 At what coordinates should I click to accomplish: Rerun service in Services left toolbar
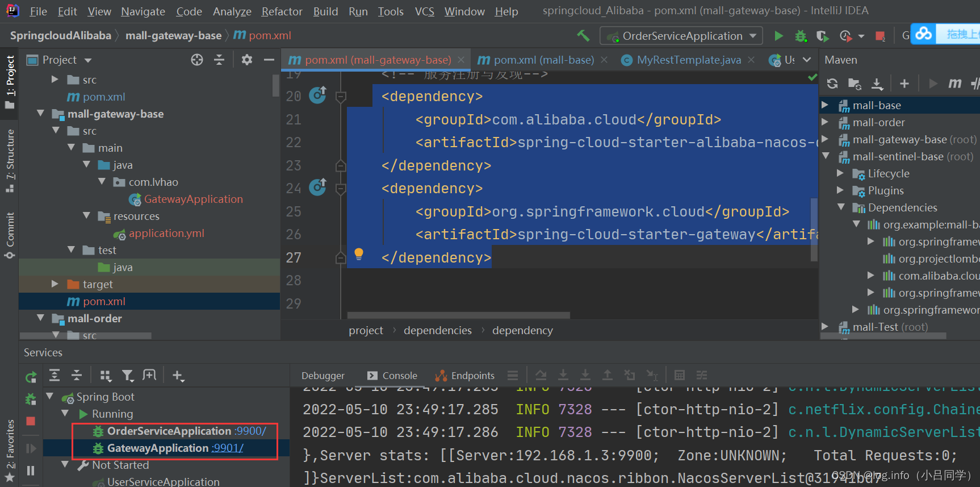coord(31,376)
